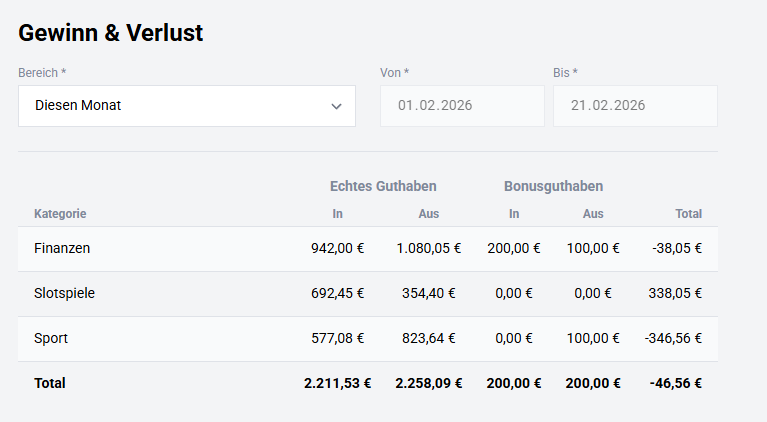
Task: Click the 'Bonusguthaben' group header
Action: [553, 186]
